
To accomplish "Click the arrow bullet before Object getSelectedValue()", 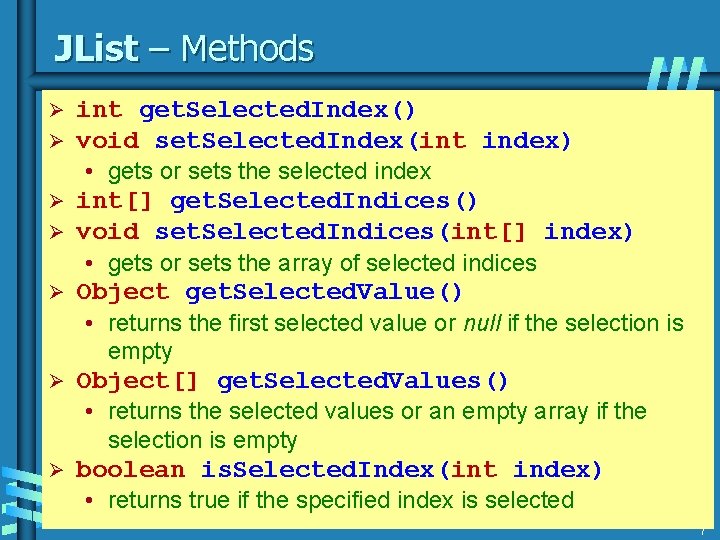I will 56,292.
